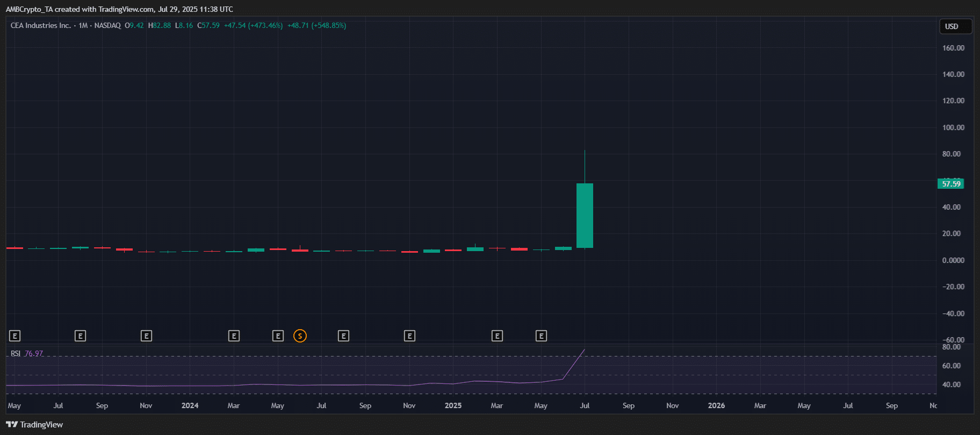Click the 2024 label on the time axis
Image resolution: width=980 pixels, height=435 pixels.
[x=190, y=405]
